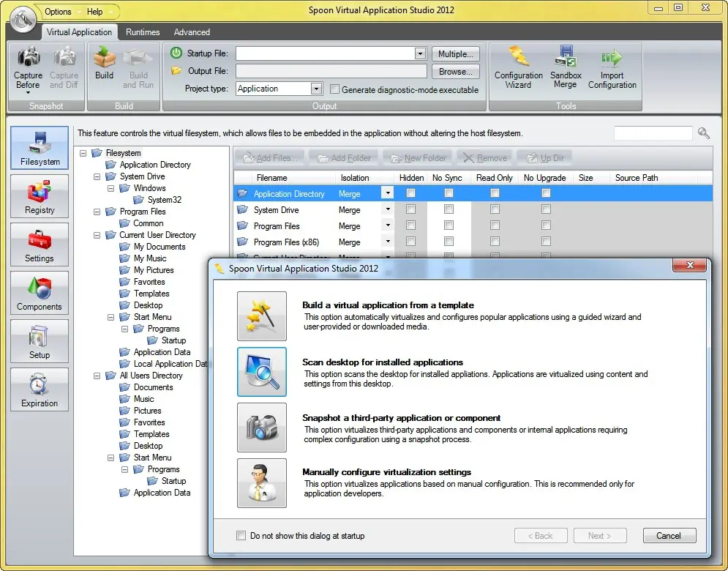This screenshot has width=728, height=571.
Task: Toggle No Sync for System Drive row
Action: point(449,209)
